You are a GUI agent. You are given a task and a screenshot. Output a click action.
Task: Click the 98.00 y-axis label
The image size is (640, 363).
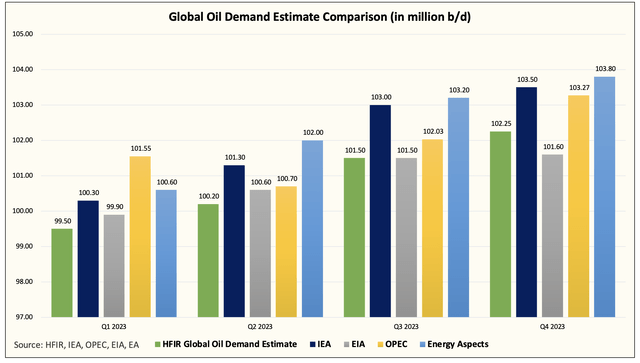(x=23, y=282)
